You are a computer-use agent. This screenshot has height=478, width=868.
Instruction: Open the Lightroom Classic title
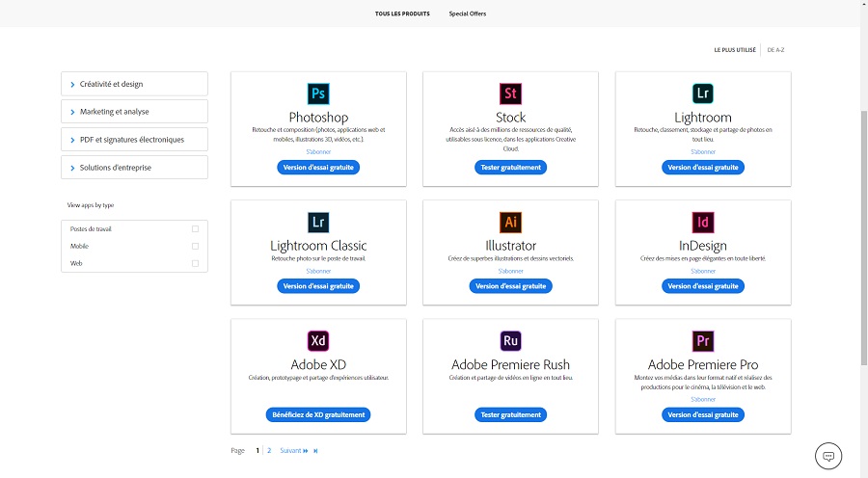click(x=318, y=246)
